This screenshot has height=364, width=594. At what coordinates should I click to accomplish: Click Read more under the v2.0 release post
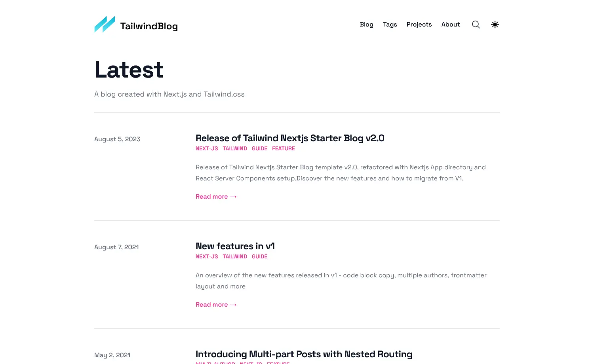[216, 196]
